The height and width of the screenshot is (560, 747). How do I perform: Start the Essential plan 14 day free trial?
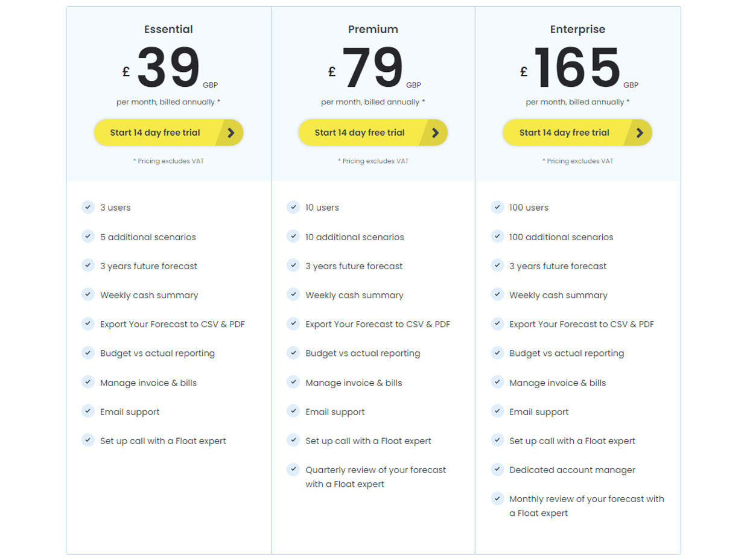[168, 133]
